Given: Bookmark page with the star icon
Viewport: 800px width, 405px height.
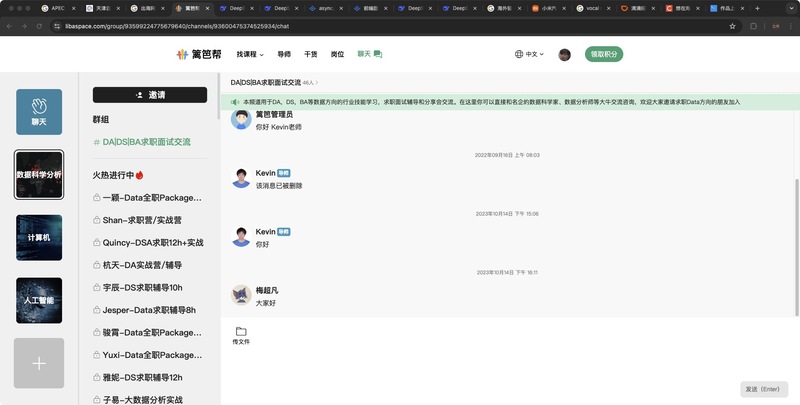Looking at the screenshot, I should click(x=733, y=26).
